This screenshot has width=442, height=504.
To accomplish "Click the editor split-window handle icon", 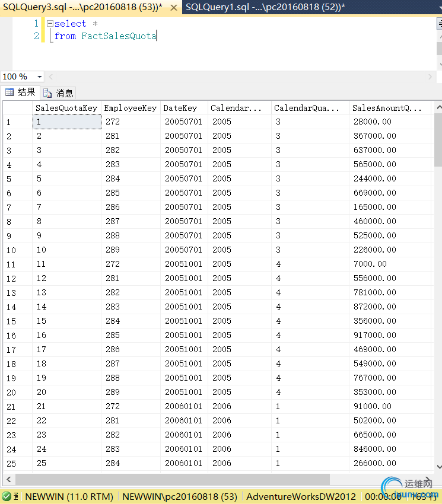I will point(440,24).
